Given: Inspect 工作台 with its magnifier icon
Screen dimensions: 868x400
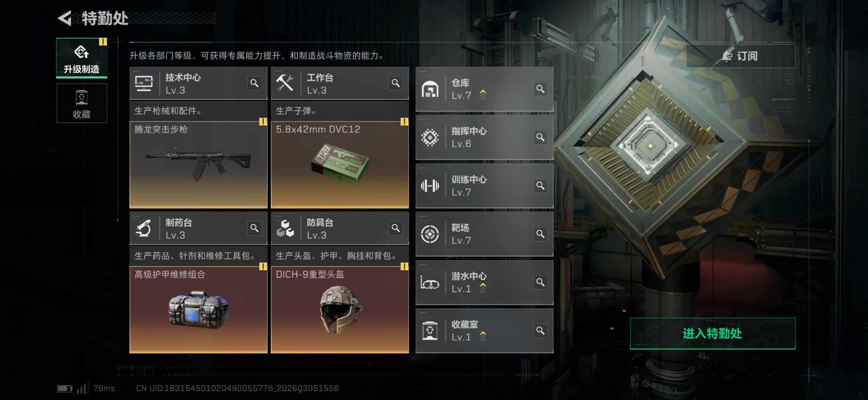Looking at the screenshot, I should 396,83.
